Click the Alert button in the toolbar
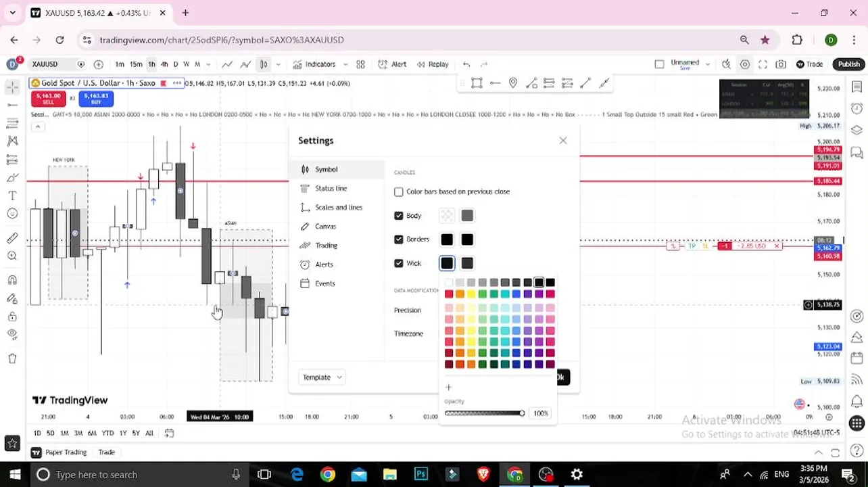868x487 pixels. (392, 64)
